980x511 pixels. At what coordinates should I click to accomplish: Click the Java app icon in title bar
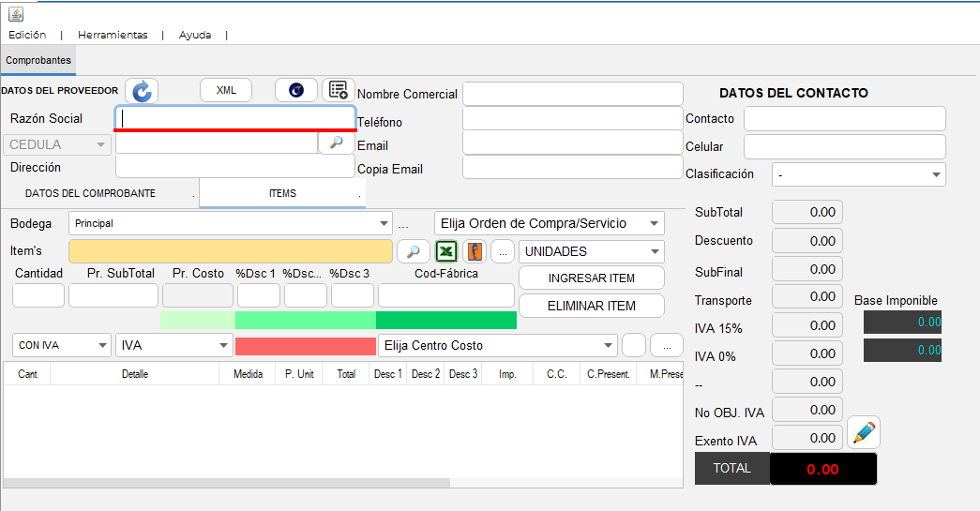[x=16, y=14]
